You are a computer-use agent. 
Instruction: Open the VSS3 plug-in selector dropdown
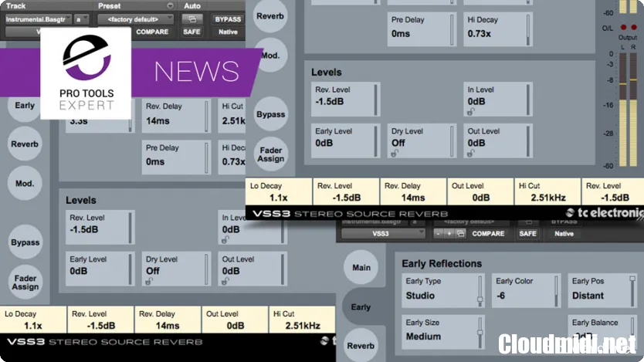pyautogui.click(x=383, y=233)
